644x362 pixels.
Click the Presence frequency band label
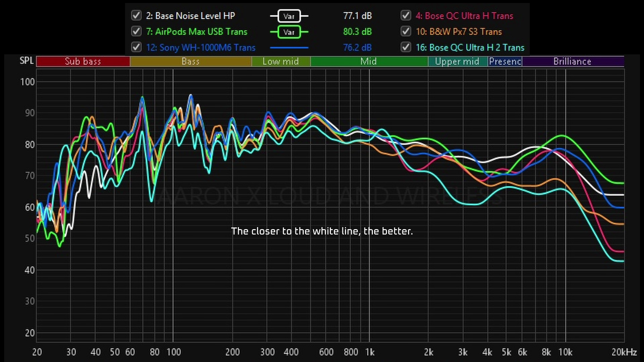tap(505, 61)
